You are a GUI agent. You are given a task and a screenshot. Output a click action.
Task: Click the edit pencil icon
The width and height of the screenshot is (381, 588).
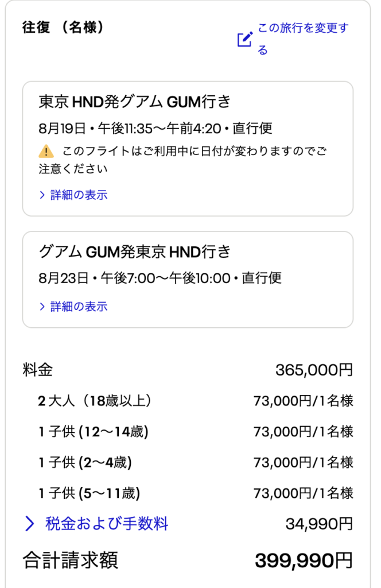(x=245, y=39)
